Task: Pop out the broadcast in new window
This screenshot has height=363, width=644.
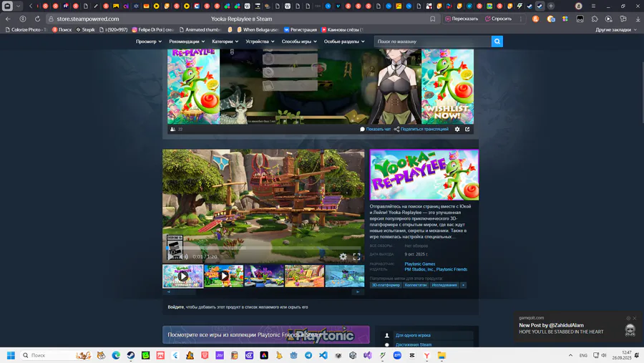Action: click(x=467, y=129)
